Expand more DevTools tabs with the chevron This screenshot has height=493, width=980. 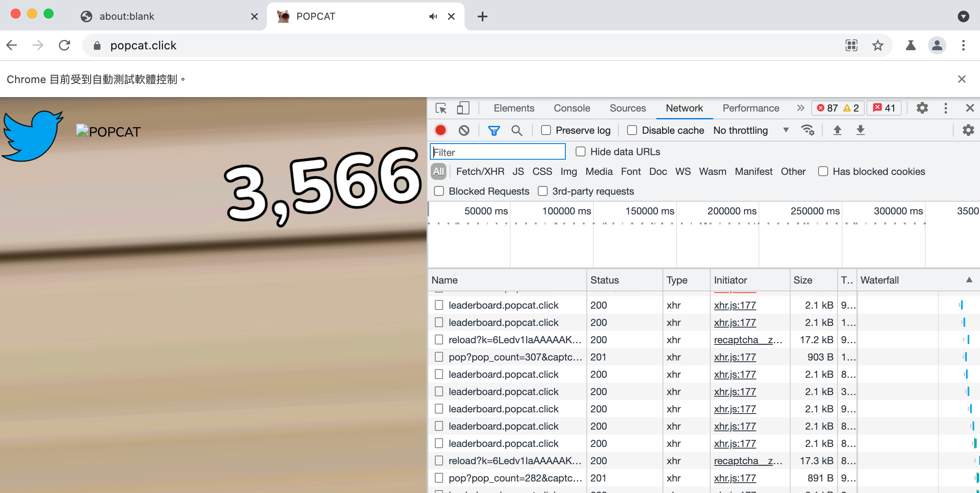[x=800, y=108]
